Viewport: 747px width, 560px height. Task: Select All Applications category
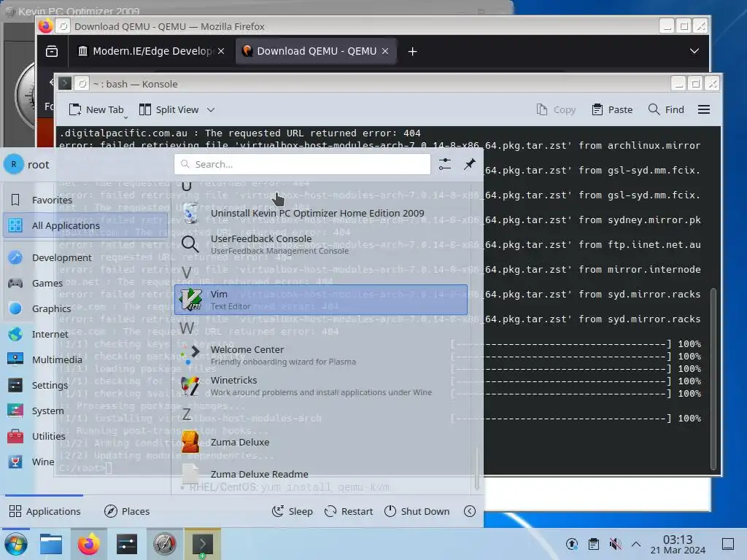tap(86, 225)
